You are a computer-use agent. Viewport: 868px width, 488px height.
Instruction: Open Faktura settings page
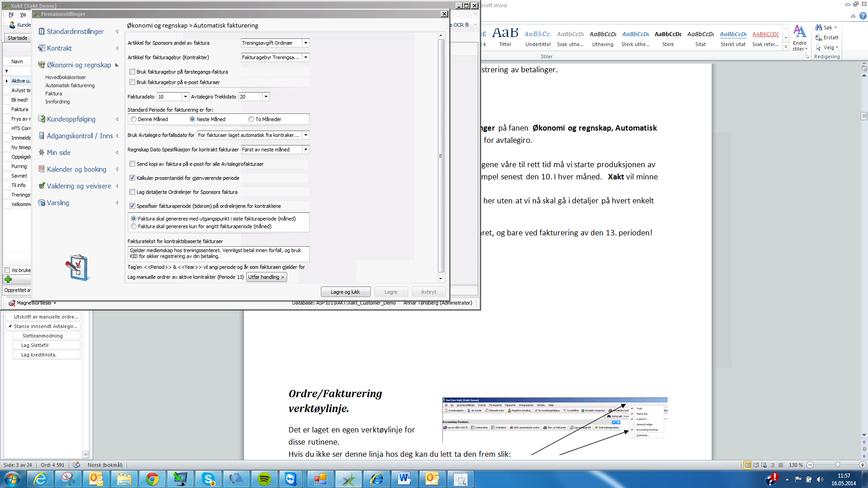(x=54, y=94)
